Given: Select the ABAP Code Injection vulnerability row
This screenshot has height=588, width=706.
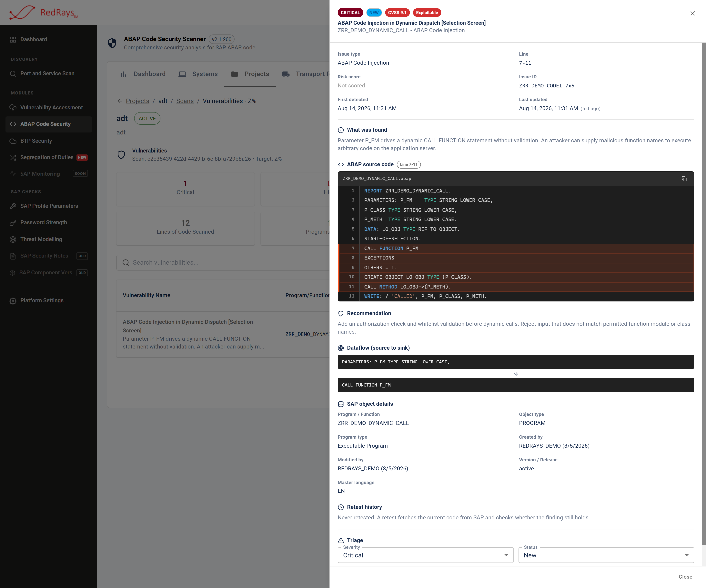Looking at the screenshot, I should pos(223,334).
